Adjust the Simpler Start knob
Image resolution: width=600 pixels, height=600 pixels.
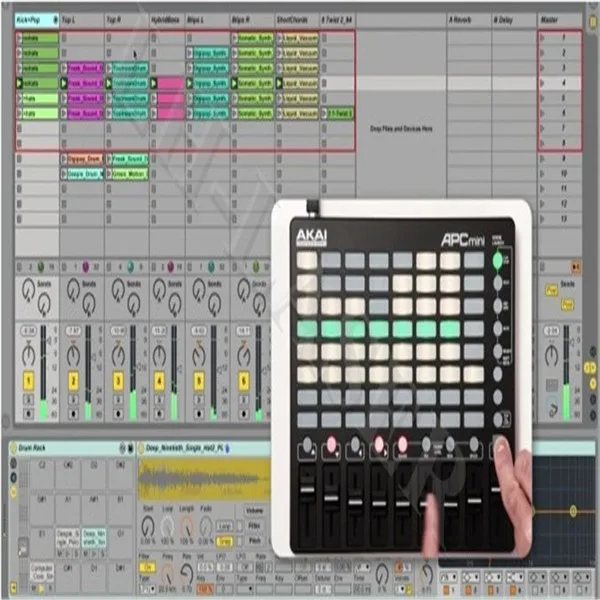click(x=148, y=526)
